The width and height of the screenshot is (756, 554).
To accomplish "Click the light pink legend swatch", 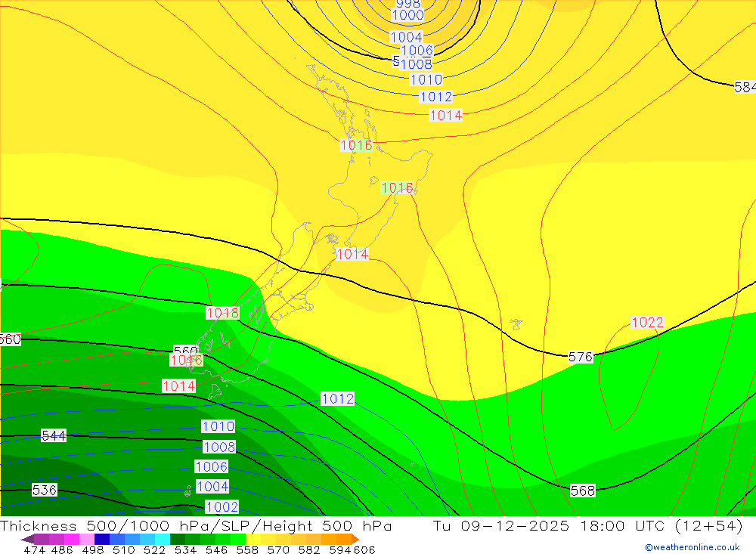I will (87, 539).
